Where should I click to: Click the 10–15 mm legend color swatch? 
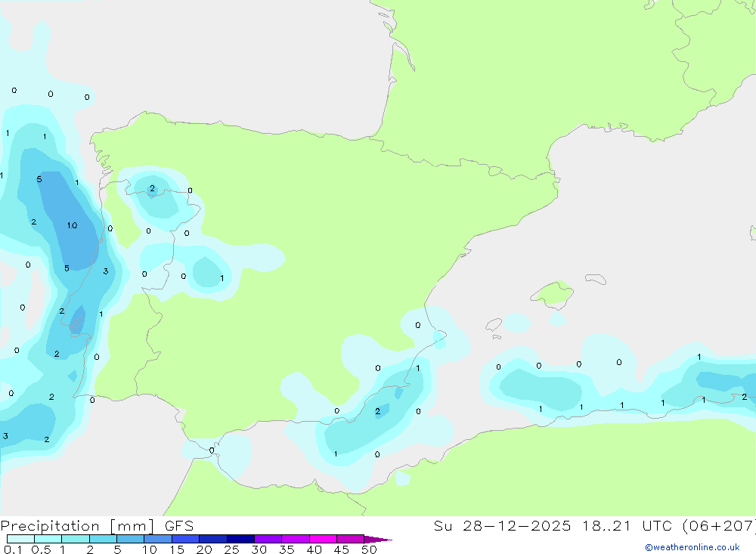coord(158,539)
